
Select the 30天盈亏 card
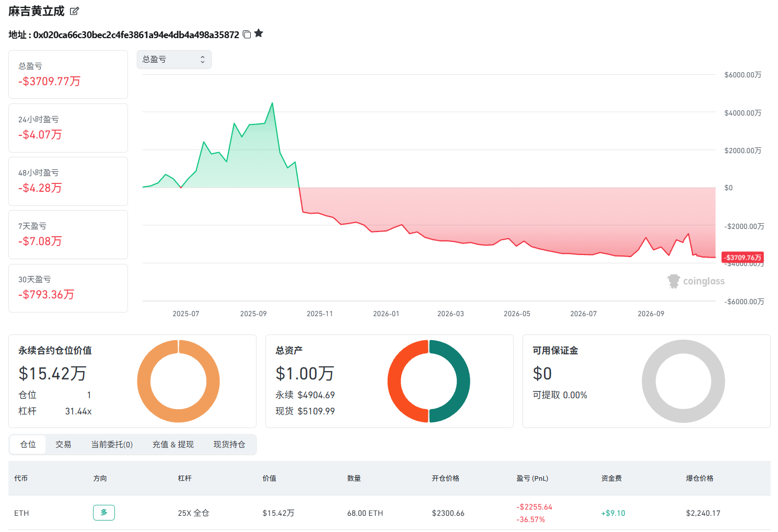[x=68, y=288]
